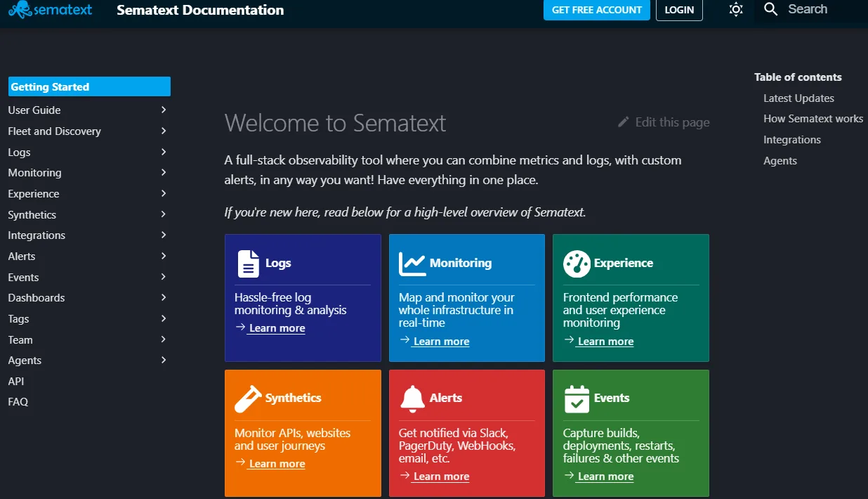Expand the Integrations sidebar chevron
Viewport: 868px width, 499px height.
164,235
